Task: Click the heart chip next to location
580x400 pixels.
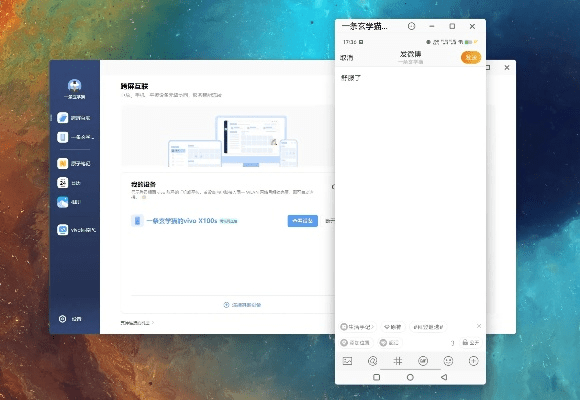Action: 390,343
